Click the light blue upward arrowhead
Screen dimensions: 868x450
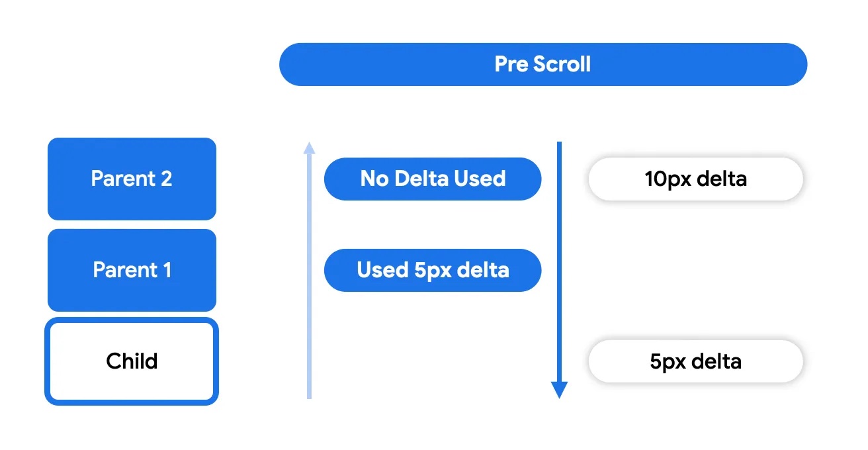[x=308, y=147]
